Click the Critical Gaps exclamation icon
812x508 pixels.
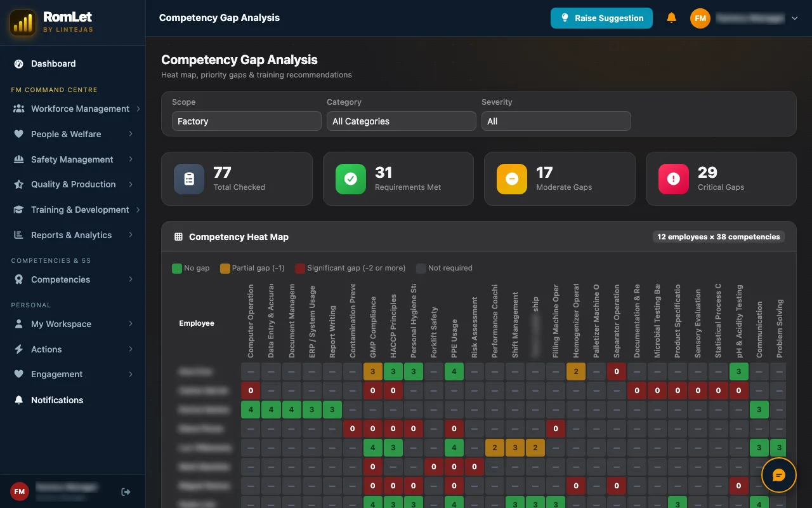point(673,179)
